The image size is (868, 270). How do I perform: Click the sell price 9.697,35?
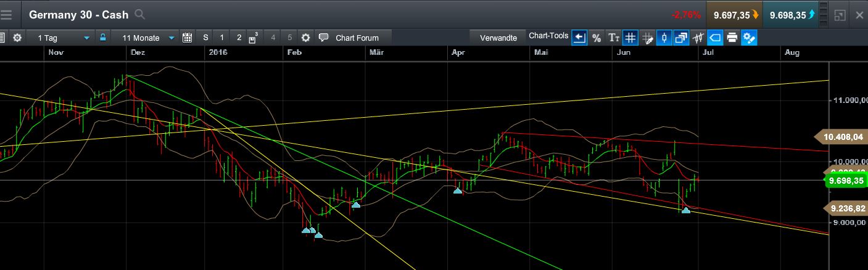tap(734, 15)
